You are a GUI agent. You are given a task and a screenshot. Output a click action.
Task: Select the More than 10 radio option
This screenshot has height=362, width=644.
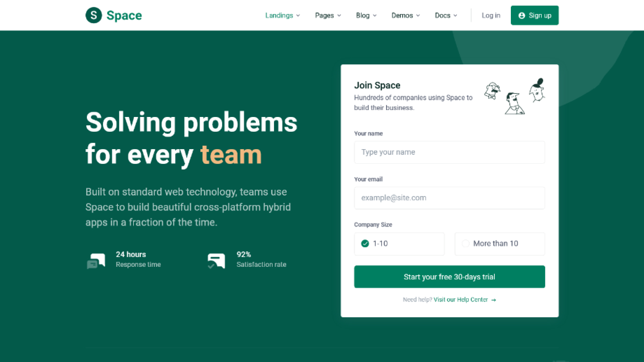pyautogui.click(x=466, y=244)
